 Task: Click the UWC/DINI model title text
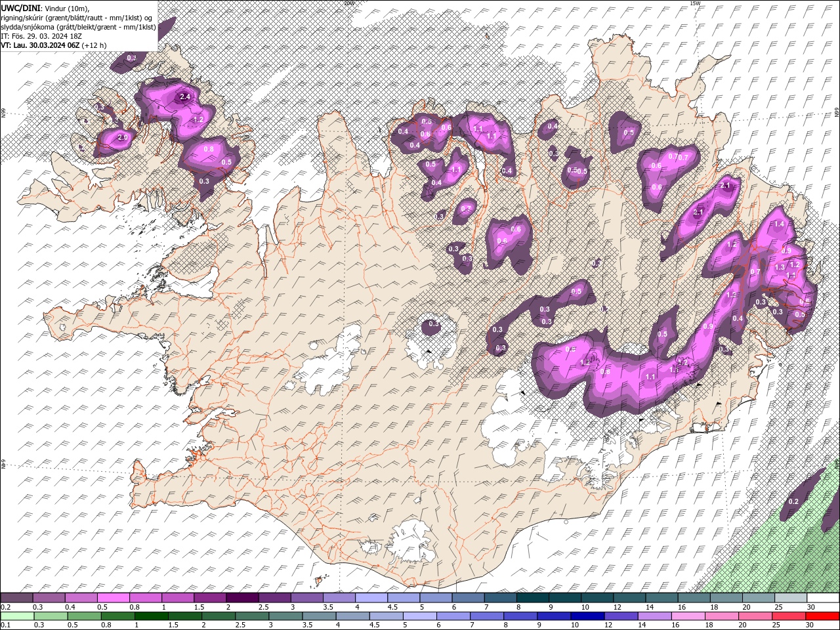pyautogui.click(x=21, y=7)
